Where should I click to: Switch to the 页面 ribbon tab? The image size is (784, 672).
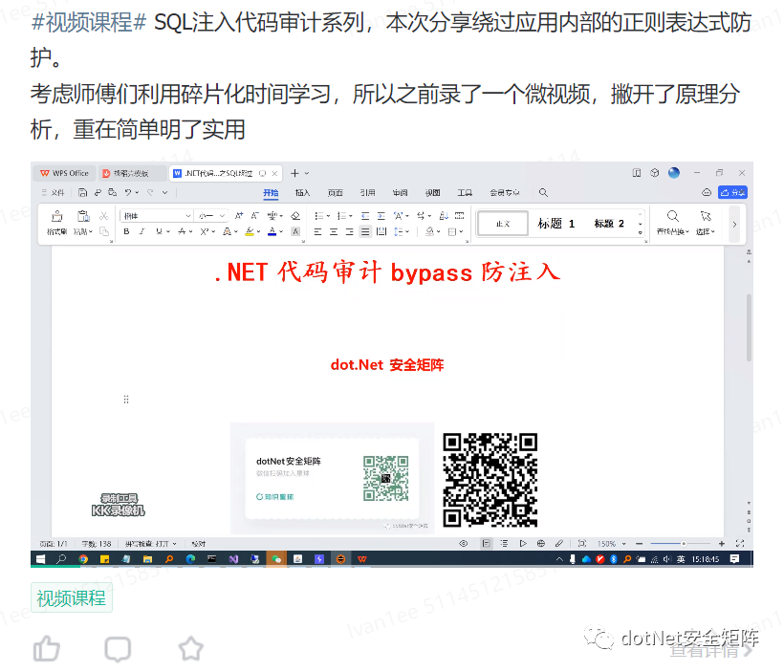click(x=335, y=192)
